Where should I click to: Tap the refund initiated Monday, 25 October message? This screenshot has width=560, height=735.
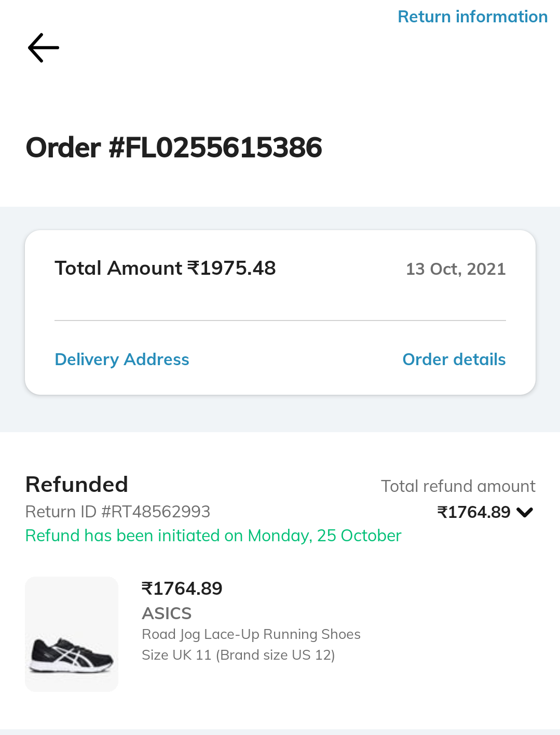point(213,536)
